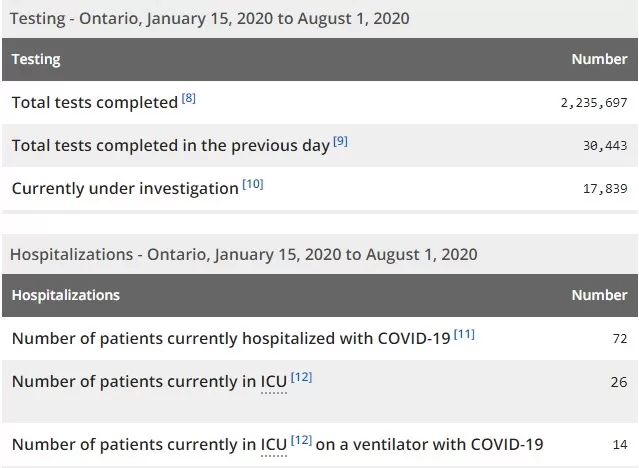Select the 26 ICU patients value
Image resolution: width=639 pixels, height=468 pixels.
tap(619, 382)
